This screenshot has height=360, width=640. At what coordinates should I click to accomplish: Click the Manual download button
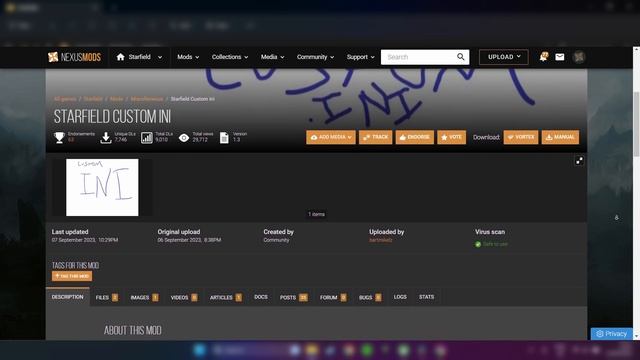click(x=560, y=137)
